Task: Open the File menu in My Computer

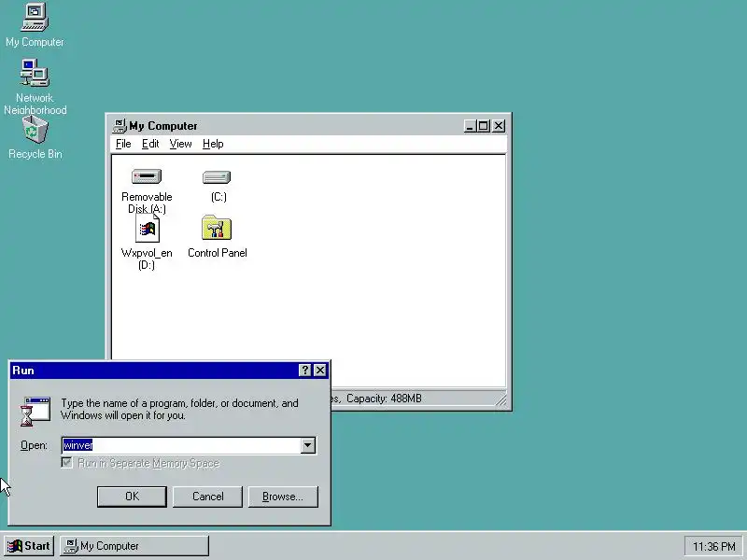Action: click(123, 144)
